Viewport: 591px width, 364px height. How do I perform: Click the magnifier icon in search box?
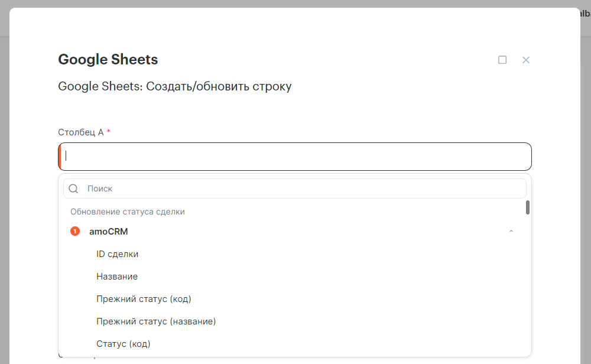tap(74, 188)
